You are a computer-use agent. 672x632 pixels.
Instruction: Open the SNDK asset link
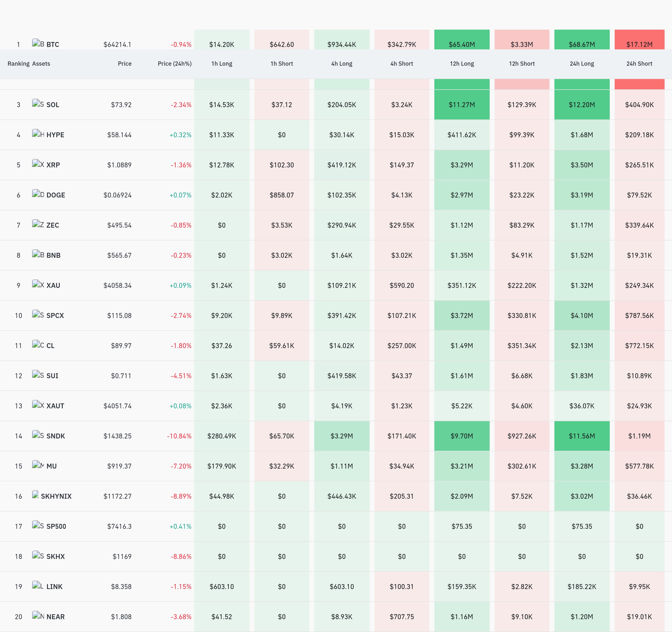[55, 436]
